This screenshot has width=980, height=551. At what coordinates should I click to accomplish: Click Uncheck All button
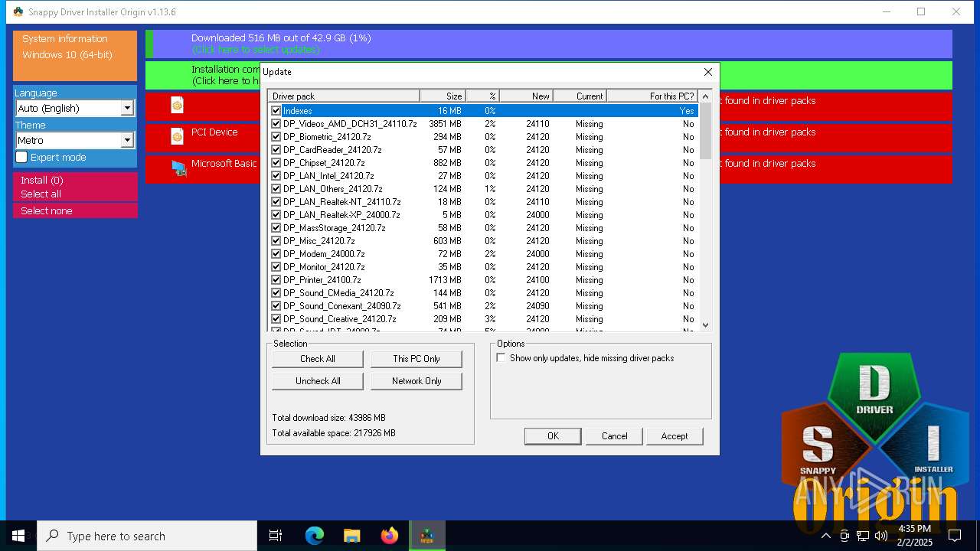[x=318, y=381]
